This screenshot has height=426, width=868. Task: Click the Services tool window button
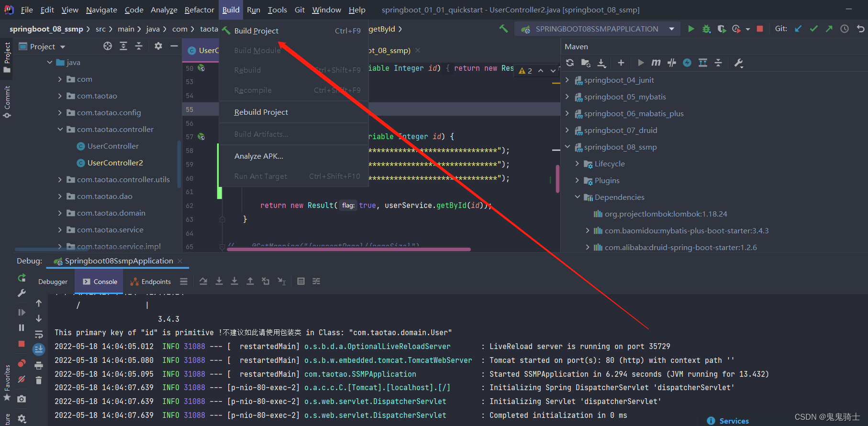[x=728, y=421]
